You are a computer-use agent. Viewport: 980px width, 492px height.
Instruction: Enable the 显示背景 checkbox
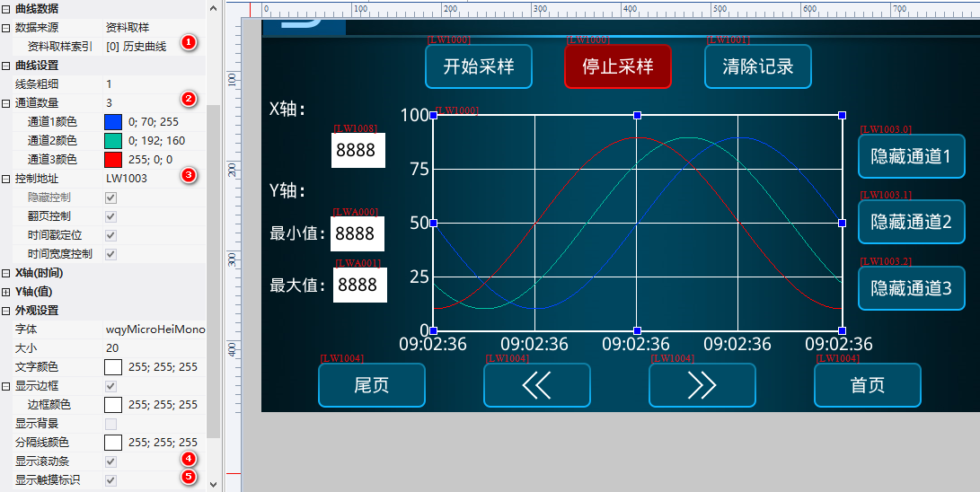click(x=111, y=424)
